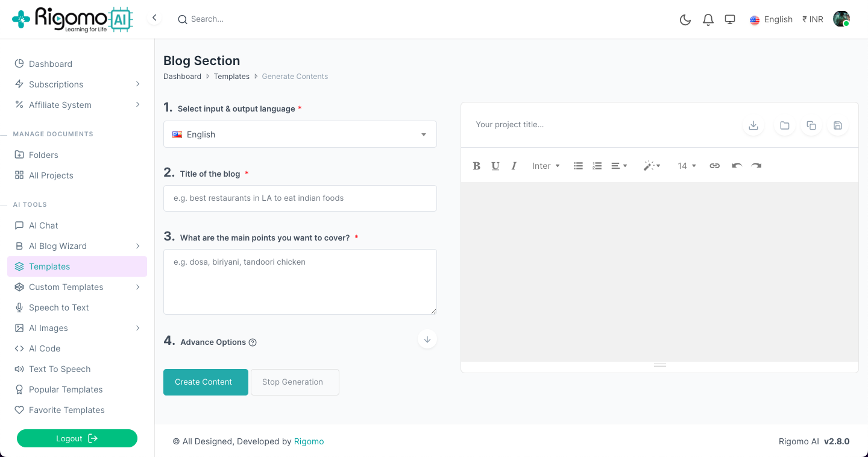Save the project with the floppy disk icon
This screenshot has height=457, width=868.
point(837,125)
